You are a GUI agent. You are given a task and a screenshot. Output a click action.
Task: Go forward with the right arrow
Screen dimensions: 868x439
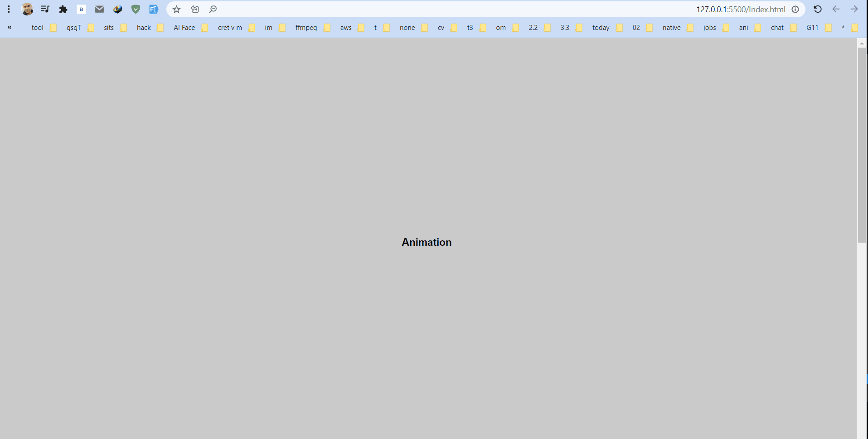pyautogui.click(x=854, y=9)
